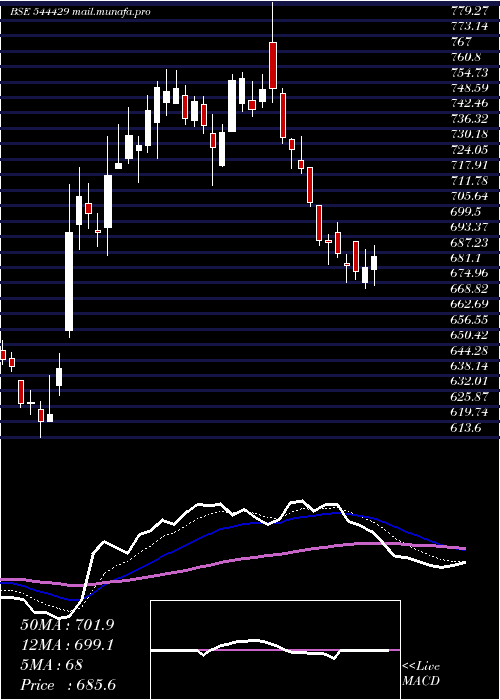The width and height of the screenshot is (500, 700).
Task: Click the 687.23 price label
Action: pyautogui.click(x=469, y=242)
